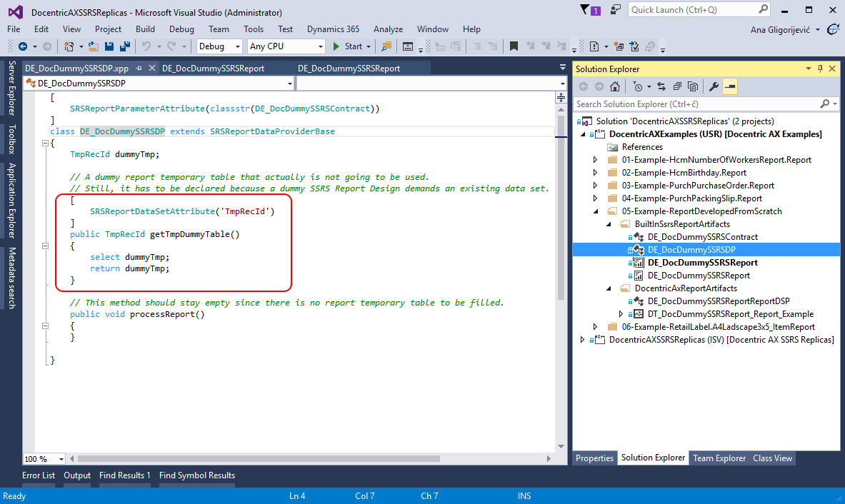Collapse the BuiltInSsrsReportArtifacts folder

(609, 224)
